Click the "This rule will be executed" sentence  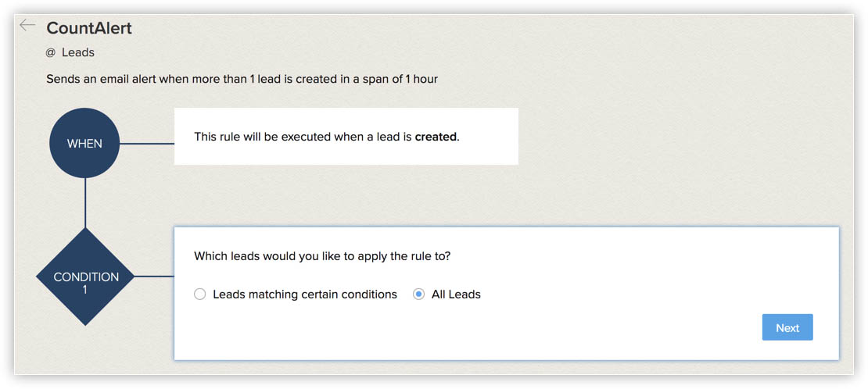(x=327, y=137)
